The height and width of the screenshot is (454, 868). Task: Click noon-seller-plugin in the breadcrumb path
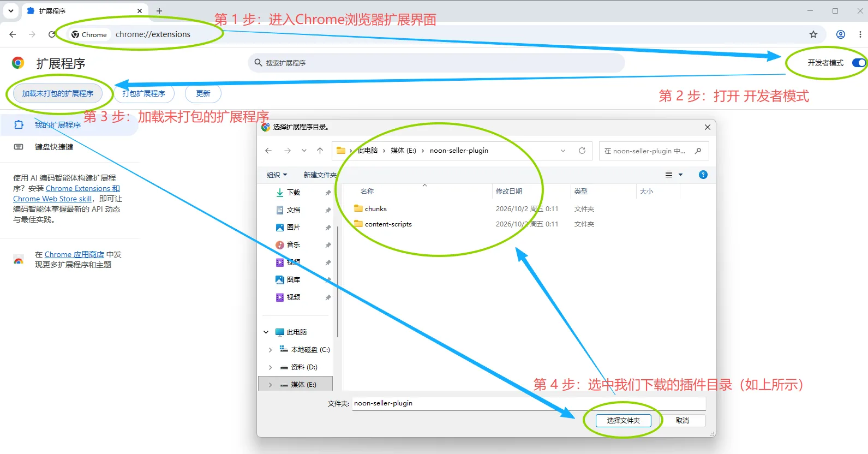click(459, 151)
